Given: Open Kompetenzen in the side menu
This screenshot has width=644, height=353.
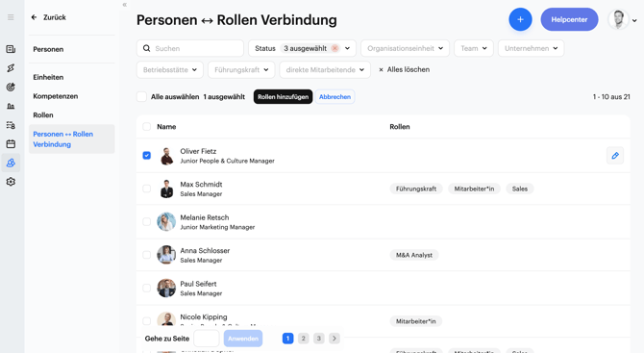Looking at the screenshot, I should (x=56, y=96).
